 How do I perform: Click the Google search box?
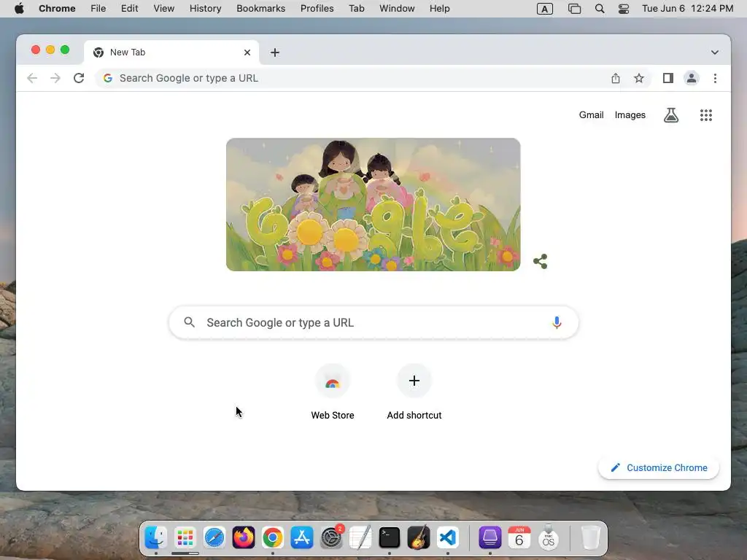click(x=373, y=322)
